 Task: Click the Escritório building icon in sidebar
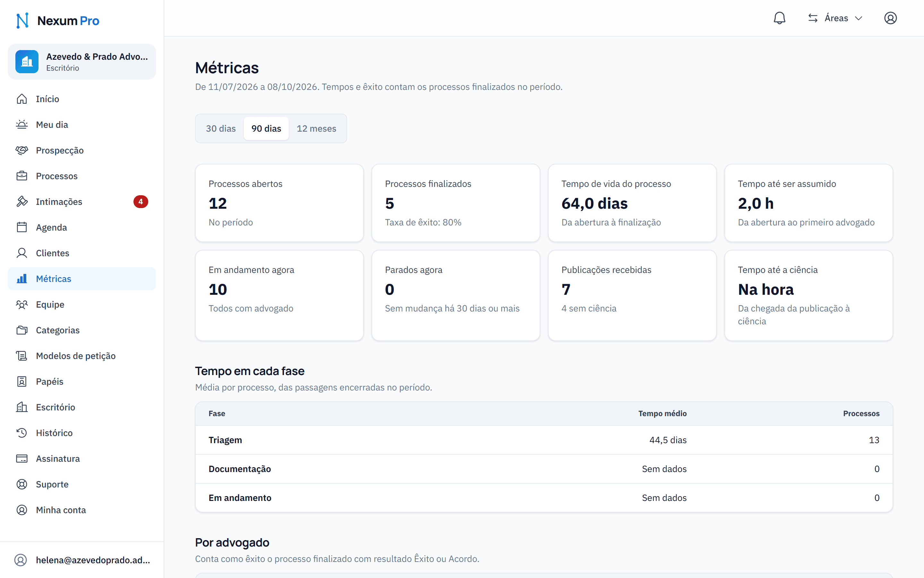[22, 407]
